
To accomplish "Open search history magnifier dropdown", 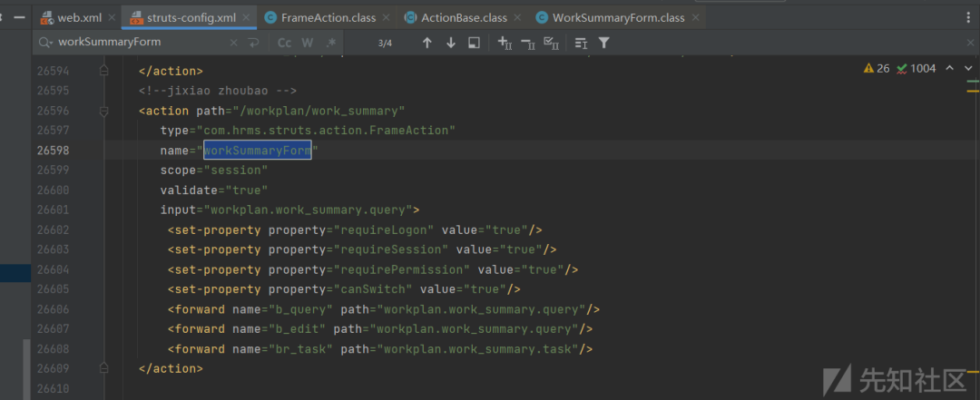I will (45, 43).
